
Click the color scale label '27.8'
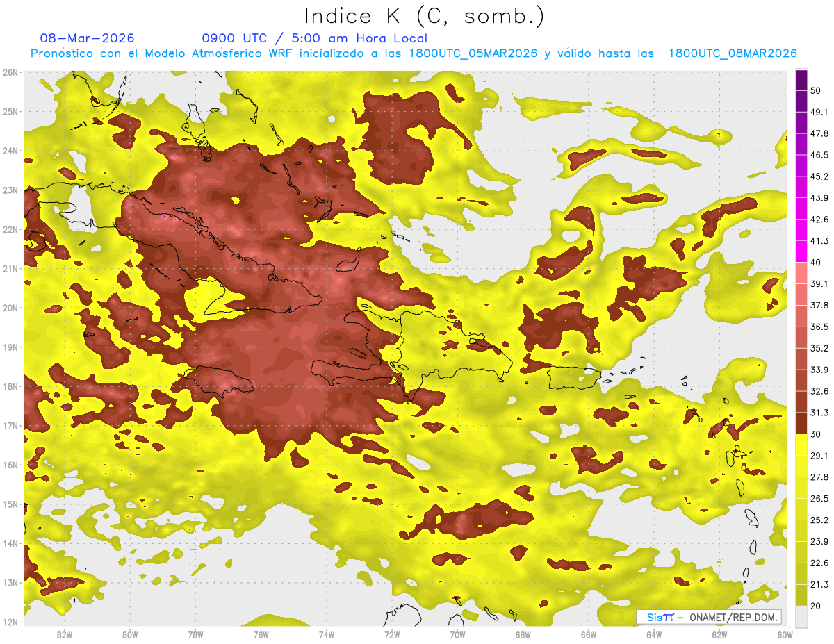click(819, 477)
